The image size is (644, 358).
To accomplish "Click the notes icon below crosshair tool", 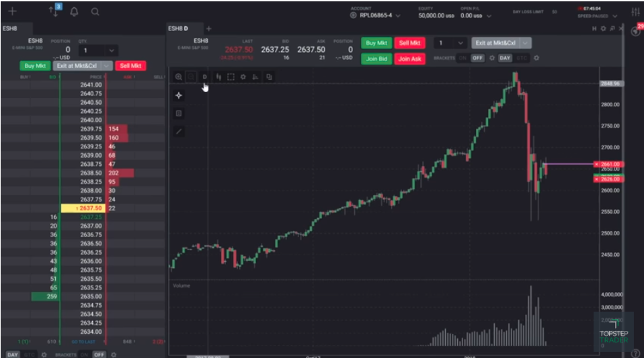I will (x=179, y=114).
